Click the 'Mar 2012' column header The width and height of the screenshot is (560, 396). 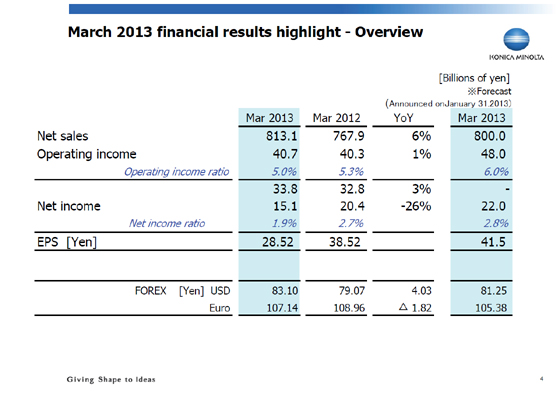[336, 118]
